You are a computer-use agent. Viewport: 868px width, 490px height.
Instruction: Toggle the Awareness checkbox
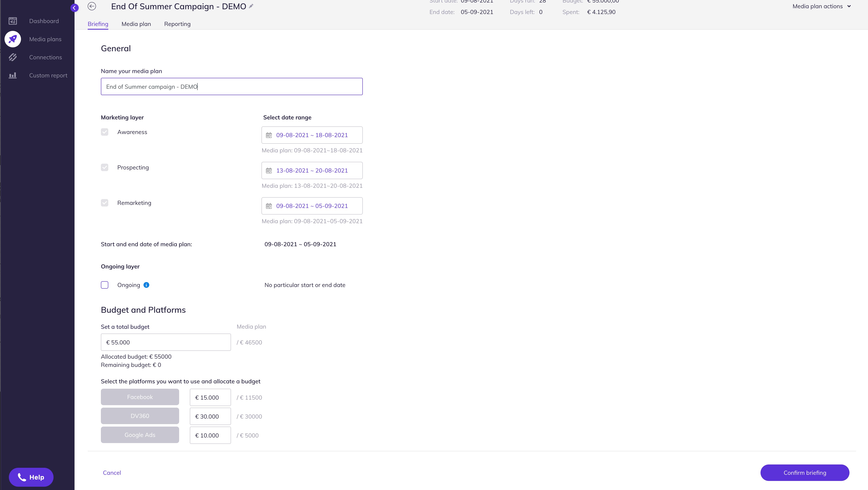coord(104,132)
